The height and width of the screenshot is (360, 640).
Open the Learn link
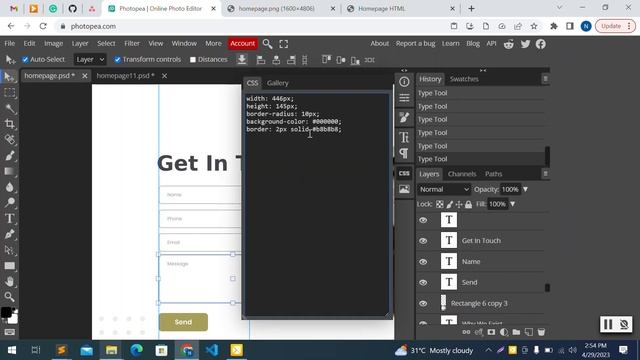[x=451, y=43]
